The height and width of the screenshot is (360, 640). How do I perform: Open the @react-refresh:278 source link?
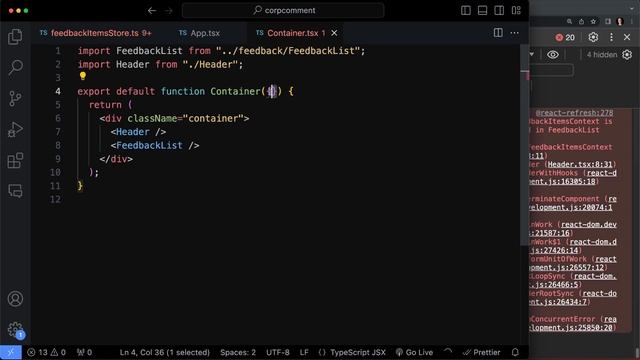(574, 113)
